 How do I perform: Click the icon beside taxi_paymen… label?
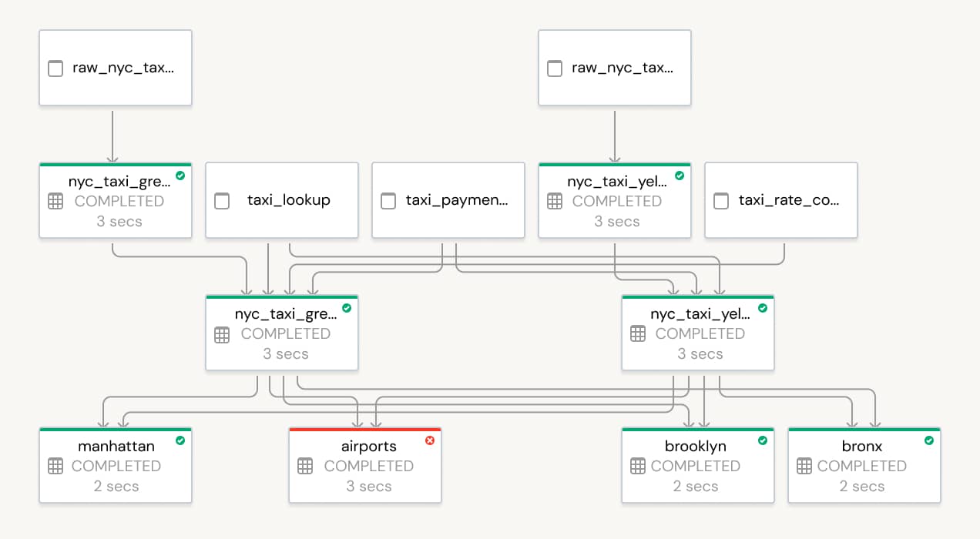tap(388, 201)
